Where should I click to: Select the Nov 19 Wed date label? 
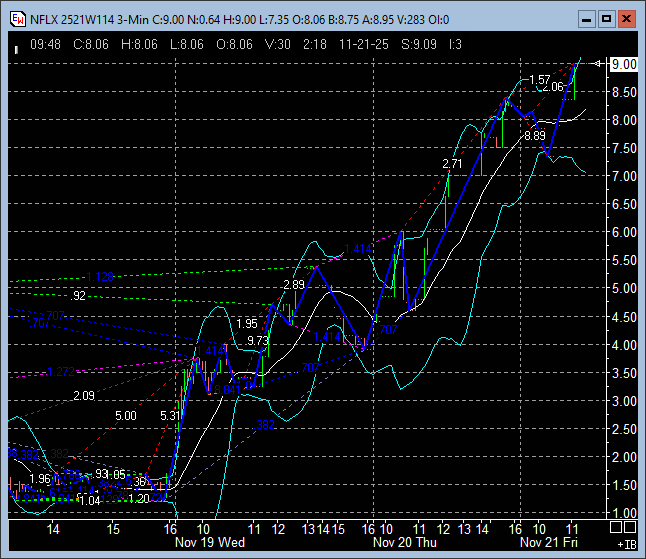pos(212,542)
